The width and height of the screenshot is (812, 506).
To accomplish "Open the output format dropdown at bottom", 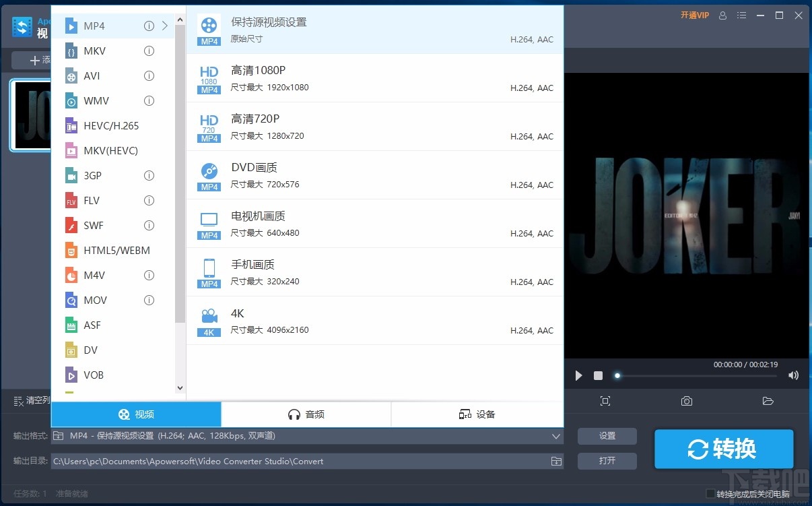I will click(556, 436).
